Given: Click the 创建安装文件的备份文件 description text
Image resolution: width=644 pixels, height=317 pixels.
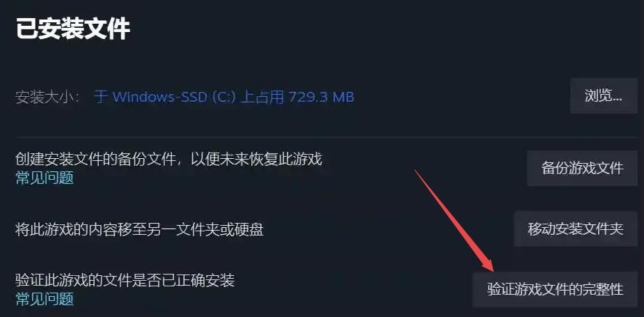Looking at the screenshot, I should point(95,159).
